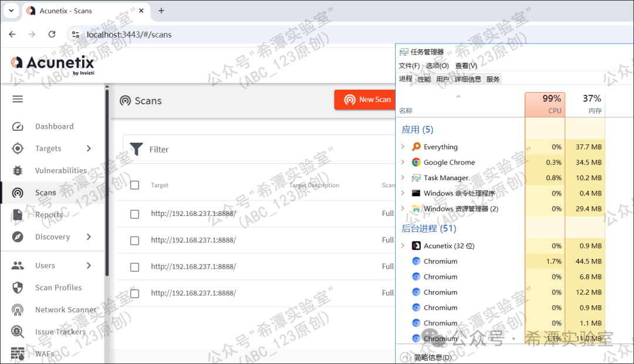
Task: Open the Scan Profiles sidebar link
Action: 58,288
